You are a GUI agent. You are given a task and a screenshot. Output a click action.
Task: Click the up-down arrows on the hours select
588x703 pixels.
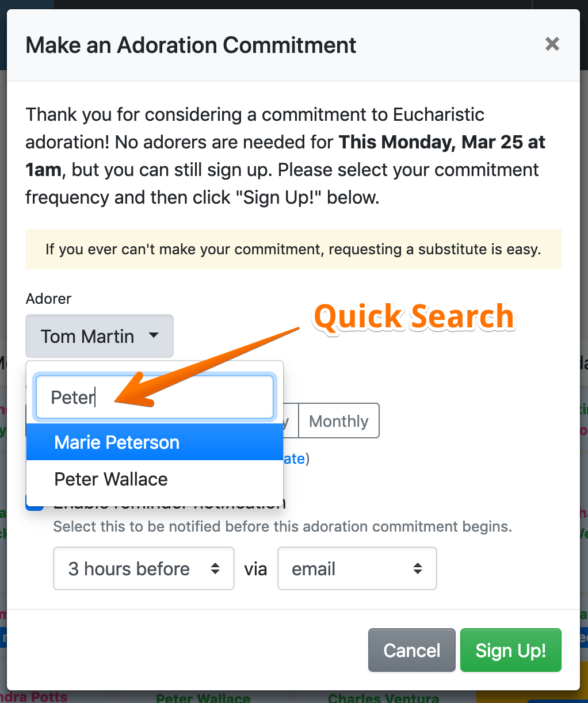pyautogui.click(x=215, y=568)
